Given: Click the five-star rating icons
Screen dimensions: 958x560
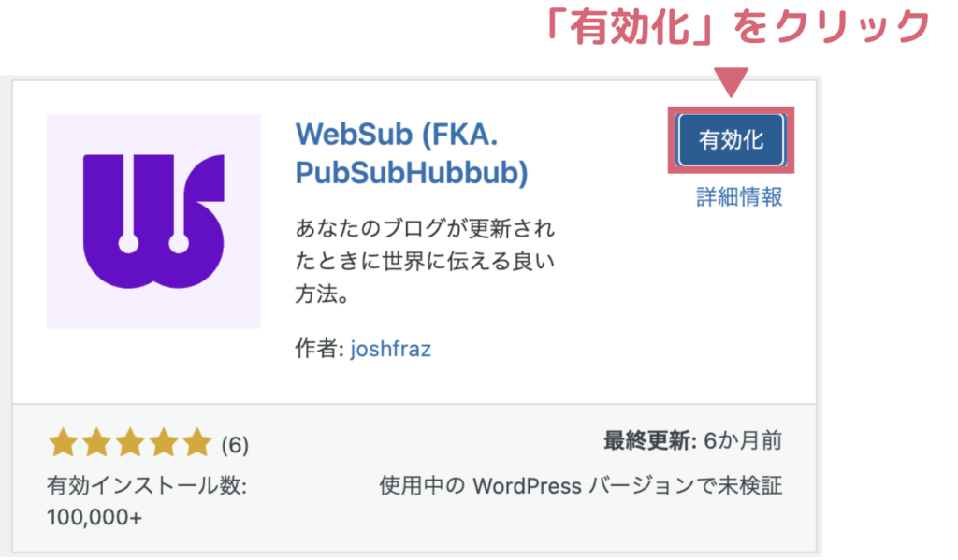Looking at the screenshot, I should (x=130, y=443).
